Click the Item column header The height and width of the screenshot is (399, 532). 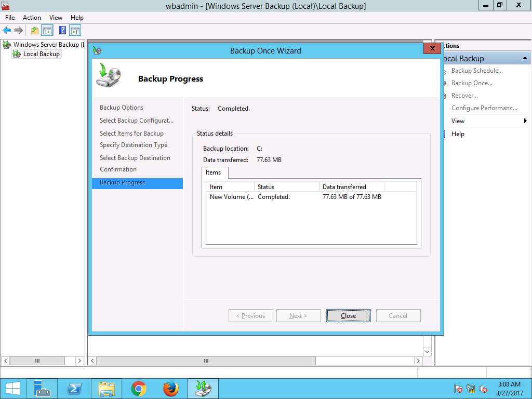coord(230,187)
